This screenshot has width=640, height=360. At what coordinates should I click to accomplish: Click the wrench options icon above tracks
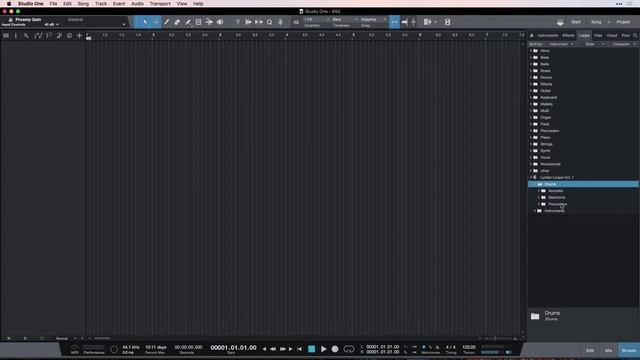click(x=26, y=36)
